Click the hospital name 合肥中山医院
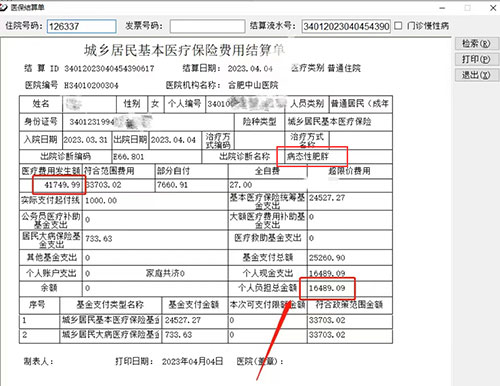 (253, 85)
